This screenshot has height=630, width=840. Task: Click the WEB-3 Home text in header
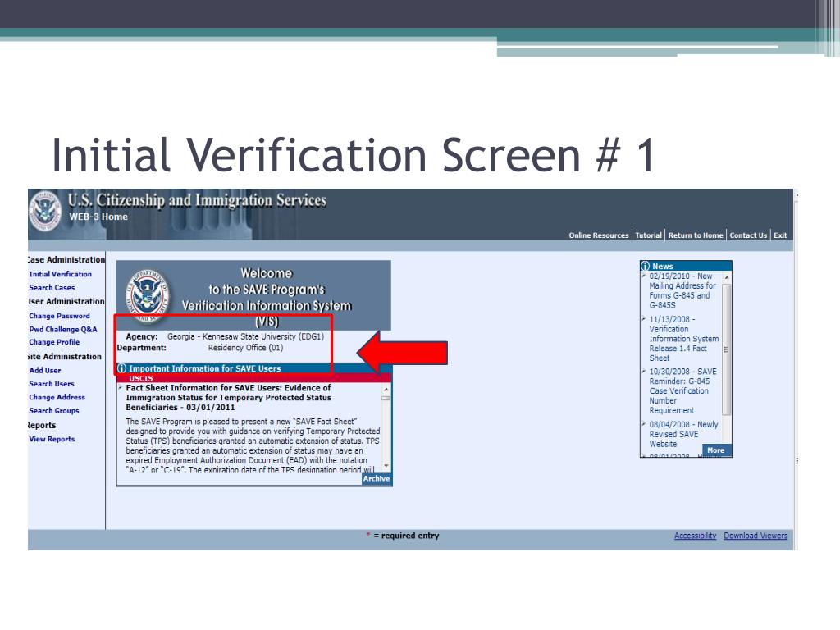tap(98, 217)
